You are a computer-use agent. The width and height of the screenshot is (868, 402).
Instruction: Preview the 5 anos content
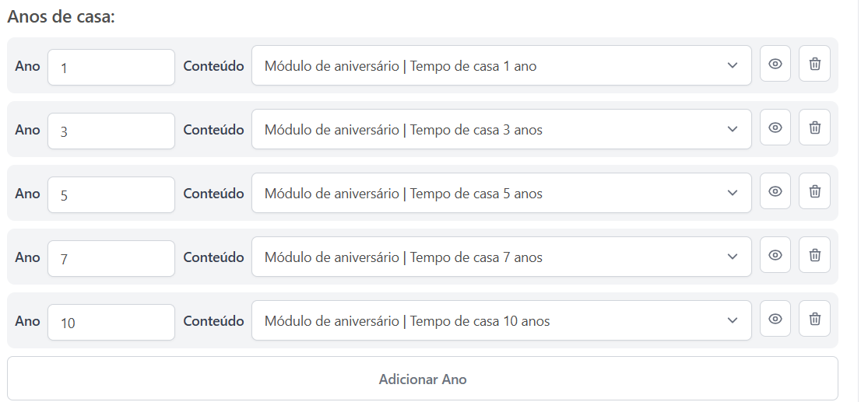[775, 192]
